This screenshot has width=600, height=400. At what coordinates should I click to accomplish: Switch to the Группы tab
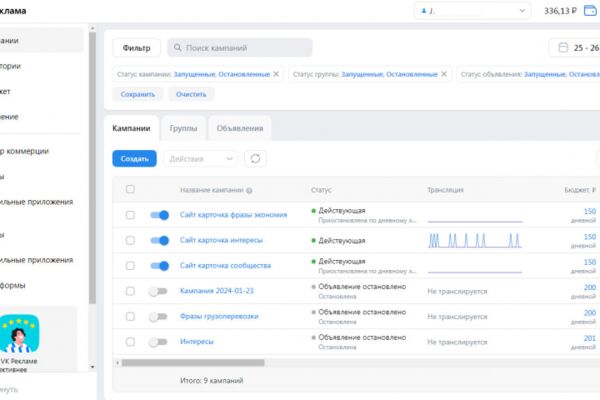[183, 128]
